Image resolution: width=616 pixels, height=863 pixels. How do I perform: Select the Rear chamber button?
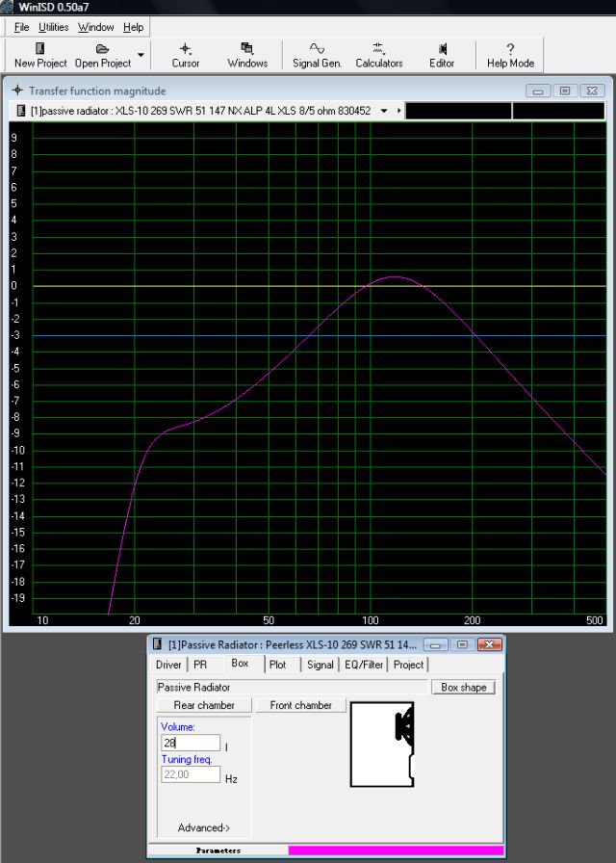[x=204, y=705]
